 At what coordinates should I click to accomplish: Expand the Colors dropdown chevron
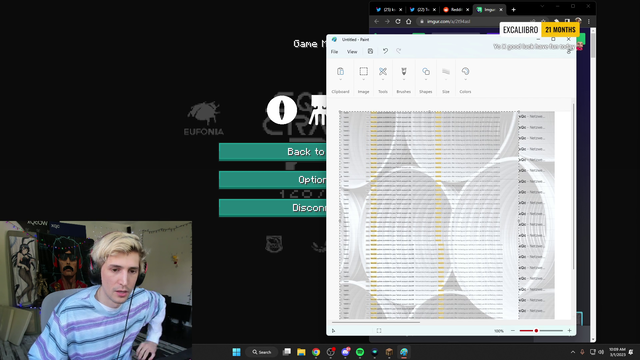tap(465, 80)
